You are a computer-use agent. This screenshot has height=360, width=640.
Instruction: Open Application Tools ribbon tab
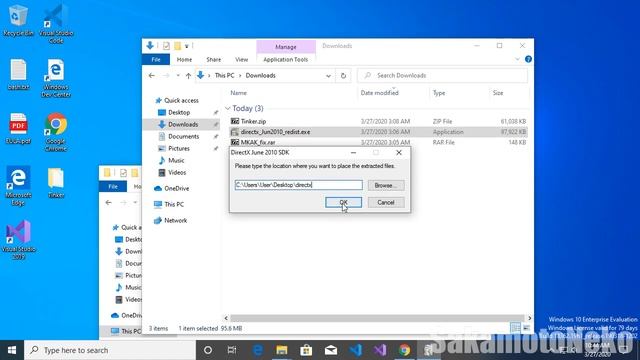(x=286, y=60)
